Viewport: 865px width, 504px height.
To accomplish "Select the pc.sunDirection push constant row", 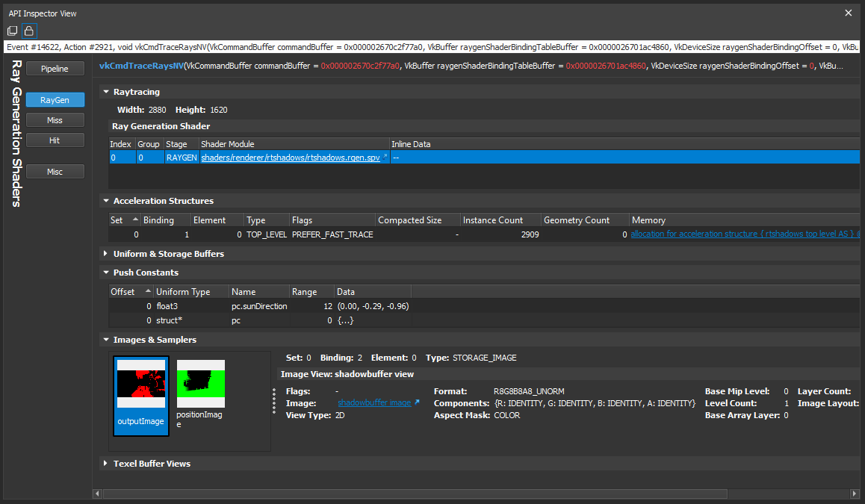I will click(x=260, y=306).
